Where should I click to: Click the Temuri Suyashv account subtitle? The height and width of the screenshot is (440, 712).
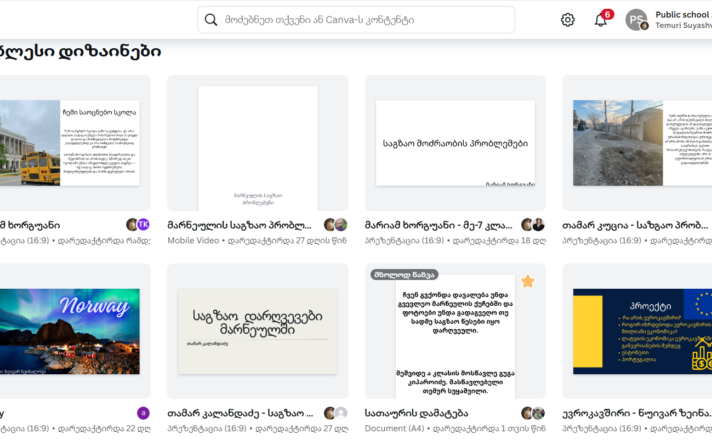click(x=683, y=25)
